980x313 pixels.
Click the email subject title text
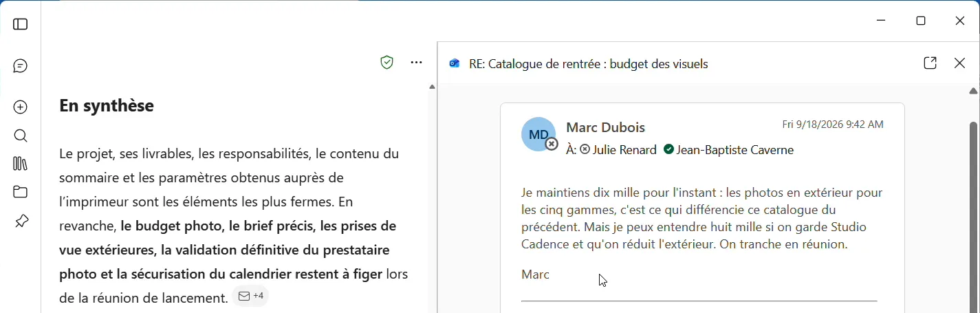[589, 64]
